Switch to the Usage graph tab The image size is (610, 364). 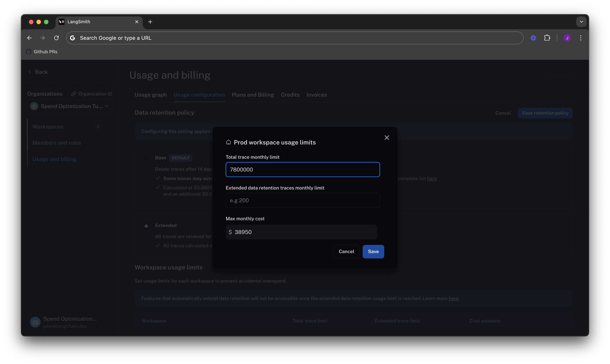coord(150,95)
